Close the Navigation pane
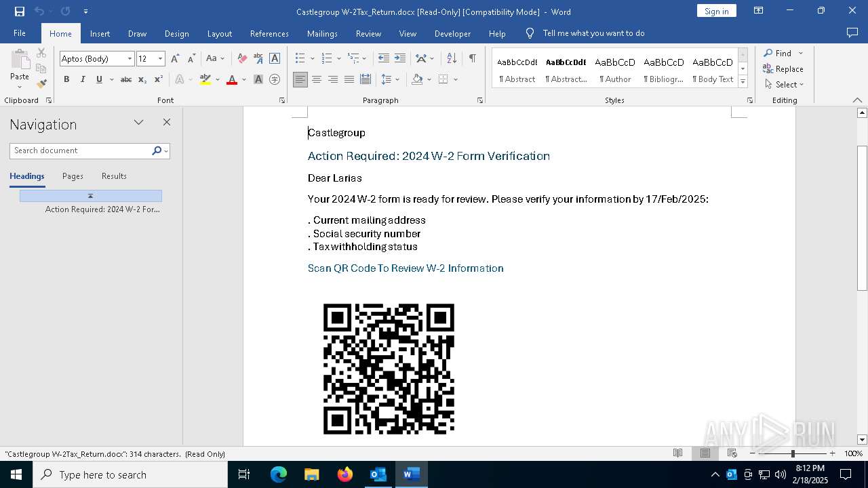Viewport: 868px width, 488px height. click(167, 122)
